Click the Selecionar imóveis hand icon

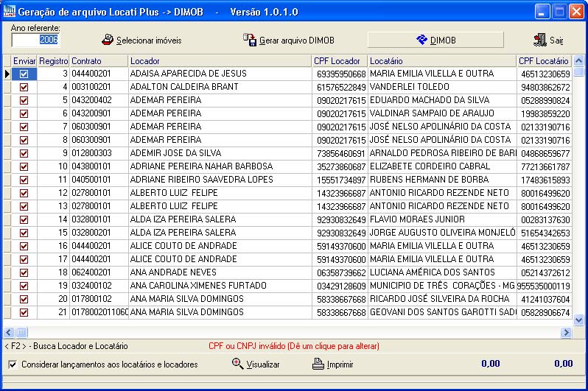(x=108, y=40)
